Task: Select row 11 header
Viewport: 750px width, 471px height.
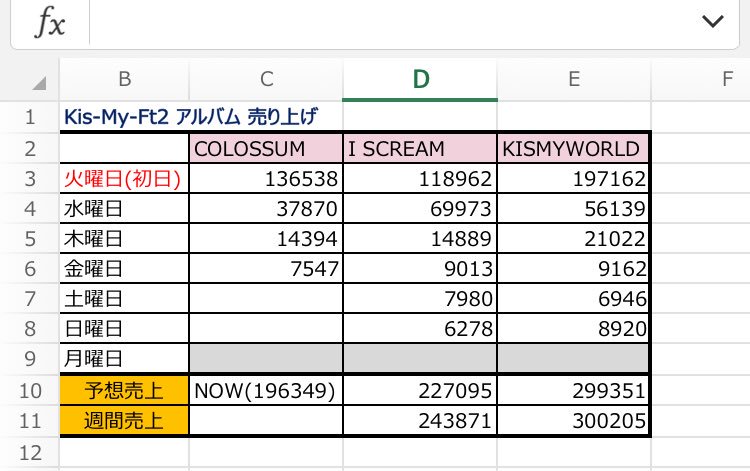Action: (x=30, y=421)
